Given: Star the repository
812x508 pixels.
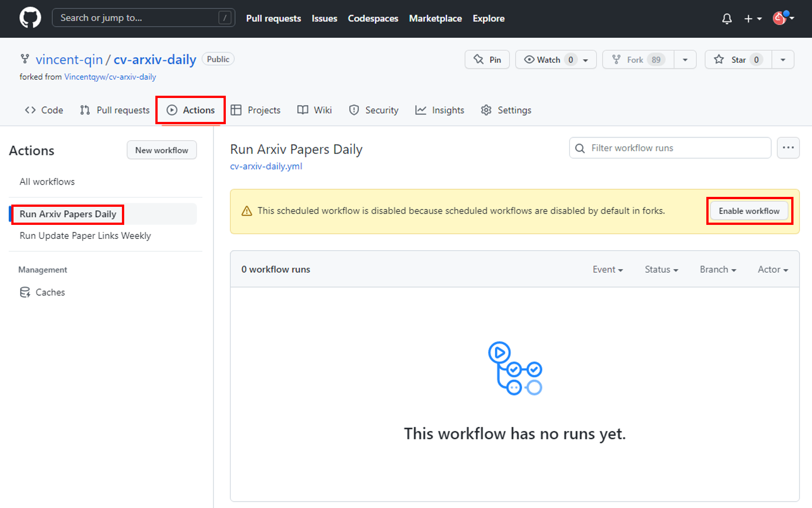Looking at the screenshot, I should 738,60.
